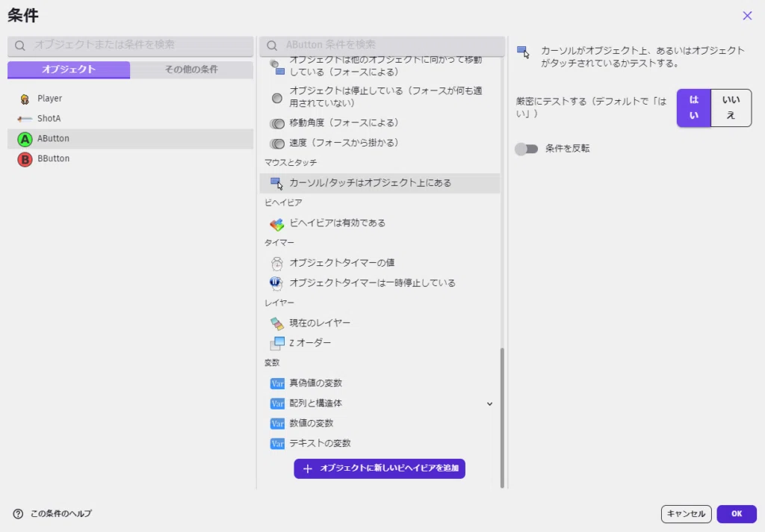
Task: Select 真偽値の変数 condition text
Action: 316,383
